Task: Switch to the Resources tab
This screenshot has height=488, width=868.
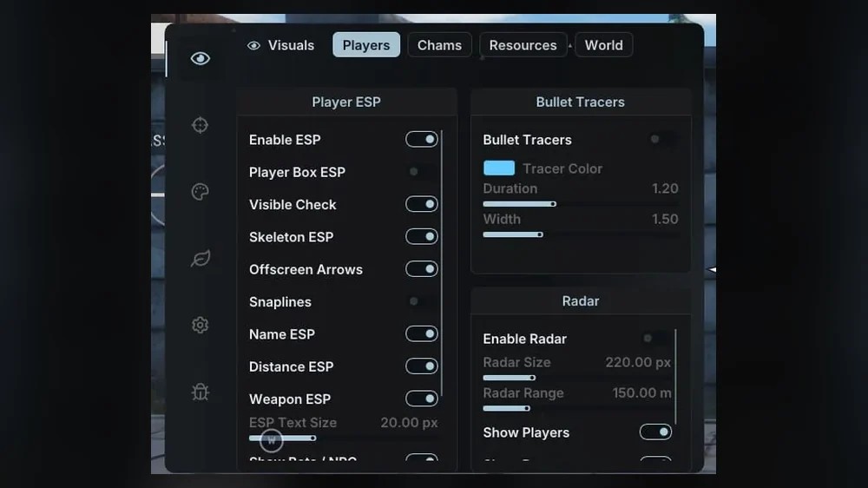Action: tap(523, 45)
